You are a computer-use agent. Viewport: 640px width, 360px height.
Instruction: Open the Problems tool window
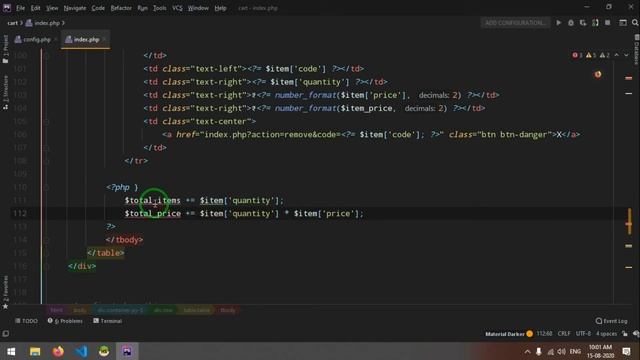click(65, 321)
